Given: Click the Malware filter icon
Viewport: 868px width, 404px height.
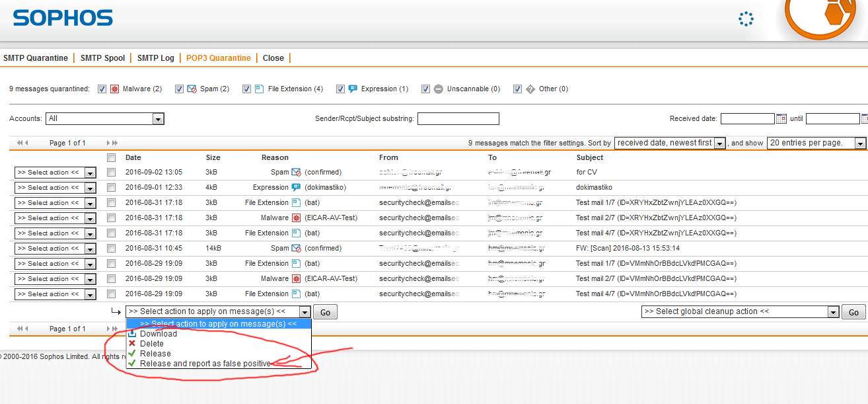Looking at the screenshot, I should click(x=114, y=89).
